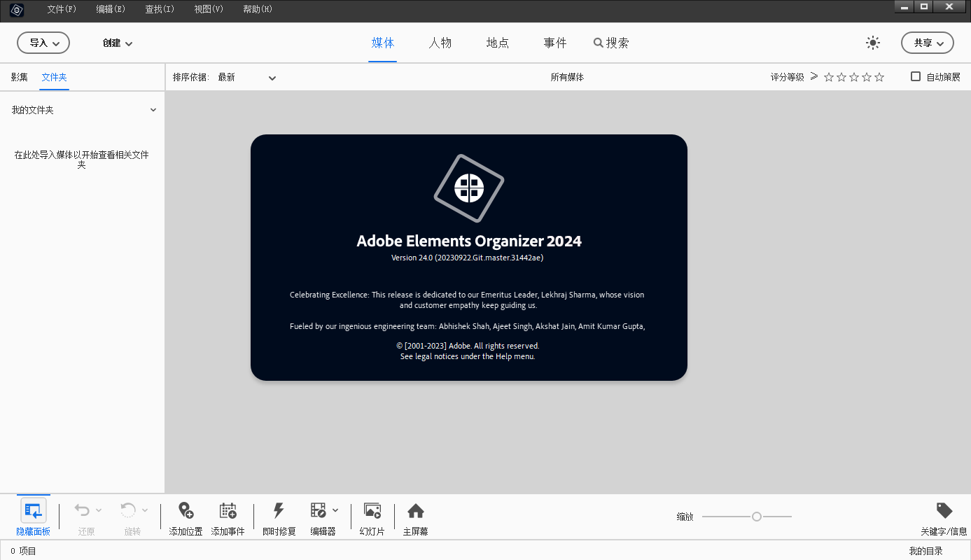
Task: Maximize the Organizer window
Action: [924, 6]
